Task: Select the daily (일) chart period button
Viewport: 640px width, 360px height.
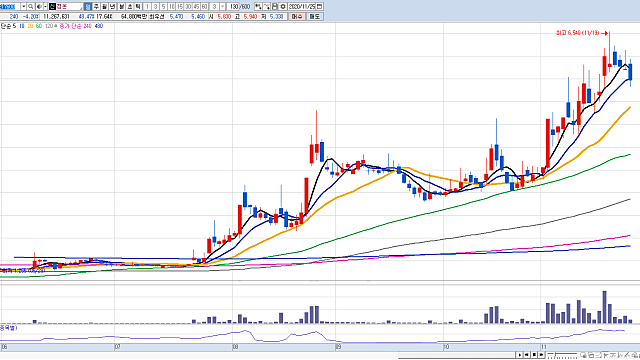Action: point(87,7)
